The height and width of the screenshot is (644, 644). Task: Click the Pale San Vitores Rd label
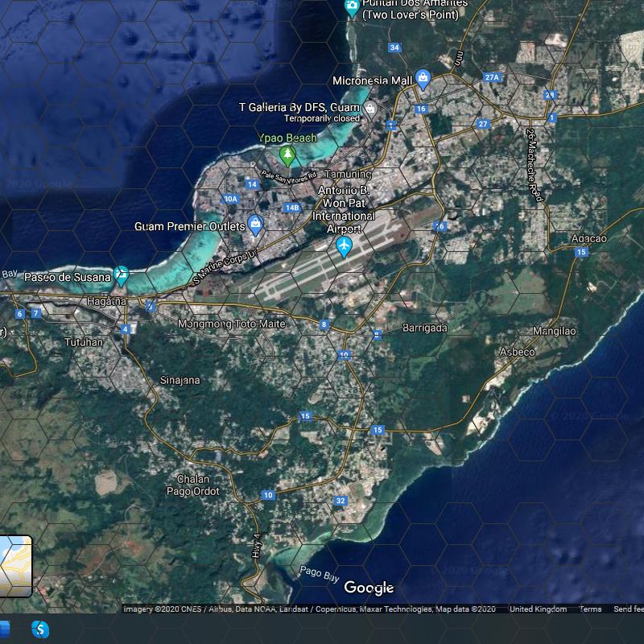pos(289,176)
